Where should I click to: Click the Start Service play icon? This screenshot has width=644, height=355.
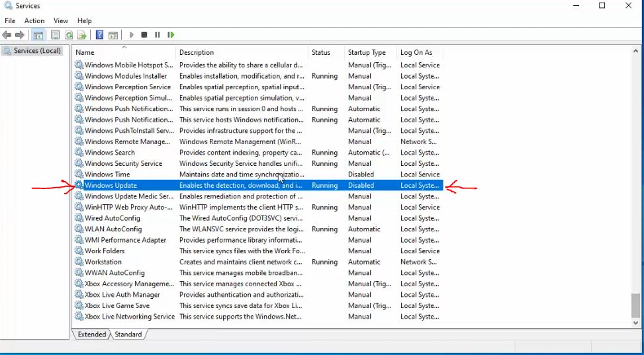[x=132, y=35]
